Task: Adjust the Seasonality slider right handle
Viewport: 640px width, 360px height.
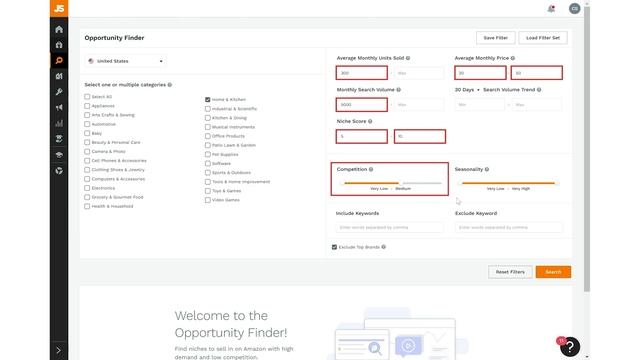Action: click(x=557, y=183)
